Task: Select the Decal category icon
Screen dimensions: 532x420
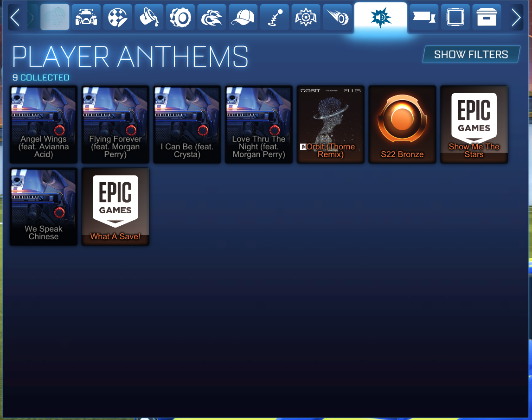Action: [x=117, y=17]
